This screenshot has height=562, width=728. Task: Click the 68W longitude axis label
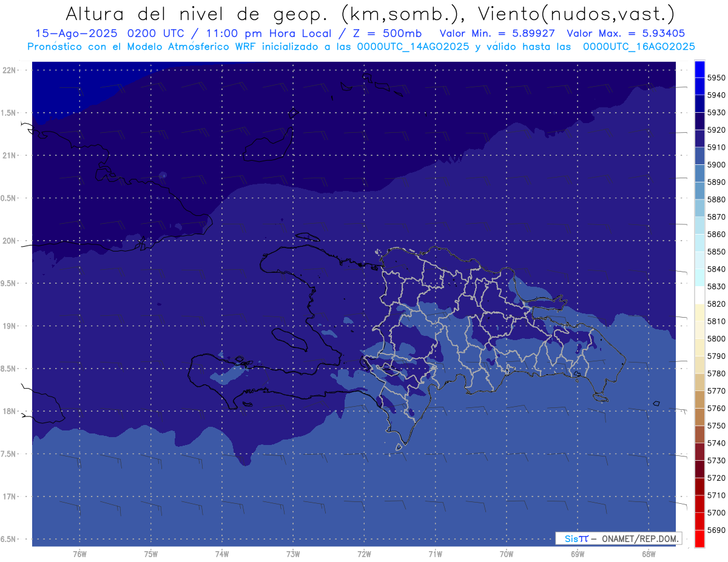coord(648,554)
